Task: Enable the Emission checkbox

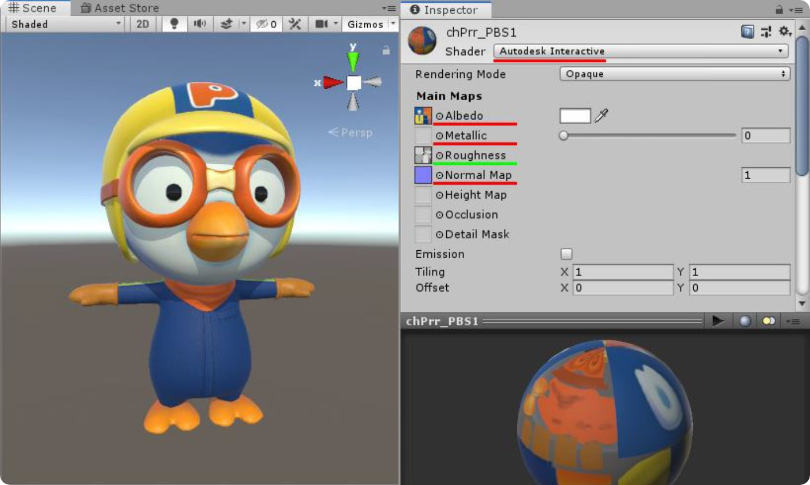Action: (566, 254)
